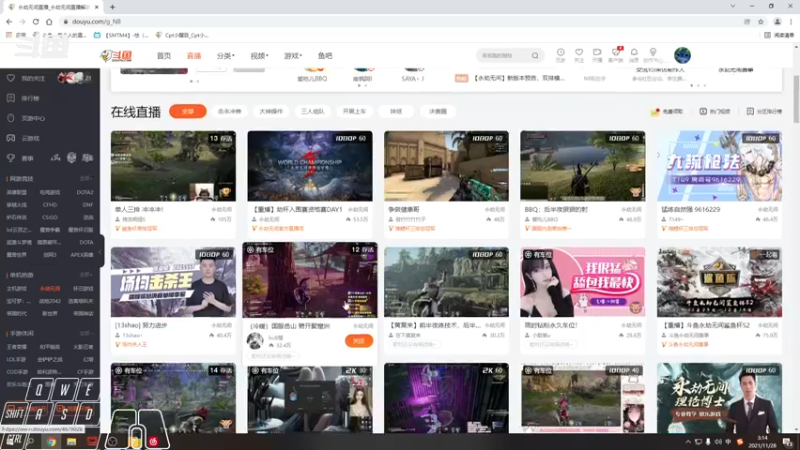Expand the 视频 dropdown menu
Image resolution: width=800 pixels, height=450 pixels.
(x=259, y=56)
